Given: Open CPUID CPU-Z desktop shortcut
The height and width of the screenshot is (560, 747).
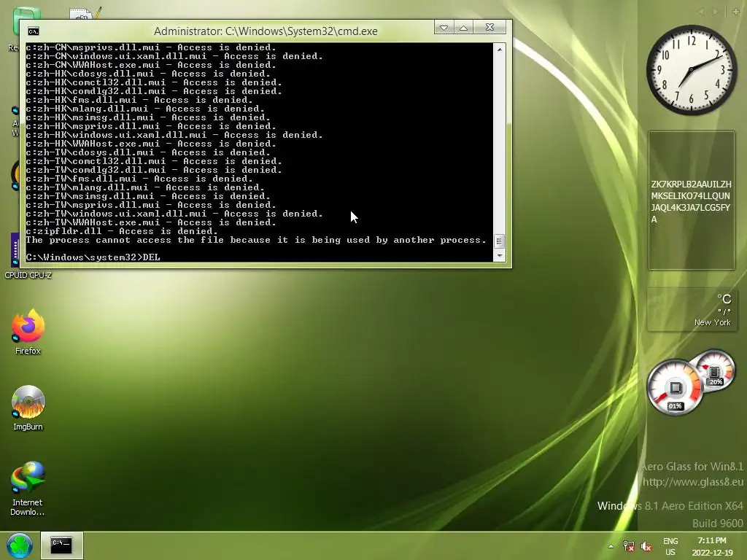Looking at the screenshot, I should click(28, 256).
